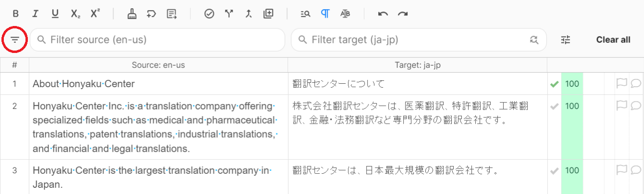The image size is (644, 194).
Task: Open advanced filter settings sliders icon
Action: [565, 40]
